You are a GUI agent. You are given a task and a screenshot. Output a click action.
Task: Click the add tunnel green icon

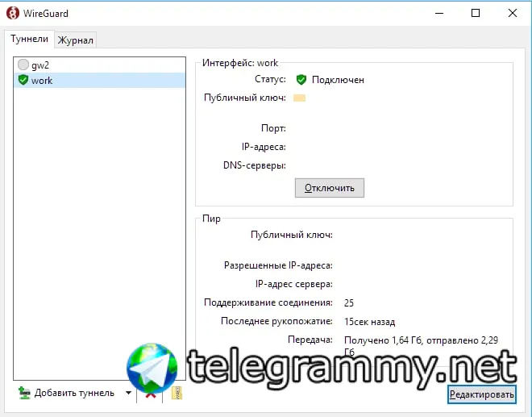24,393
